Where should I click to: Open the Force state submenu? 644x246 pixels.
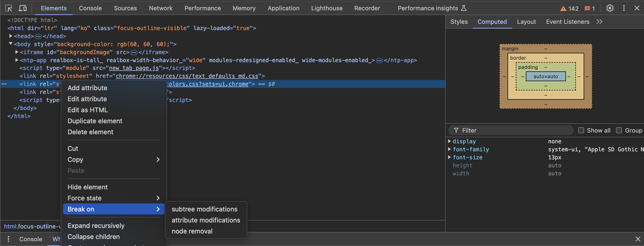point(114,198)
